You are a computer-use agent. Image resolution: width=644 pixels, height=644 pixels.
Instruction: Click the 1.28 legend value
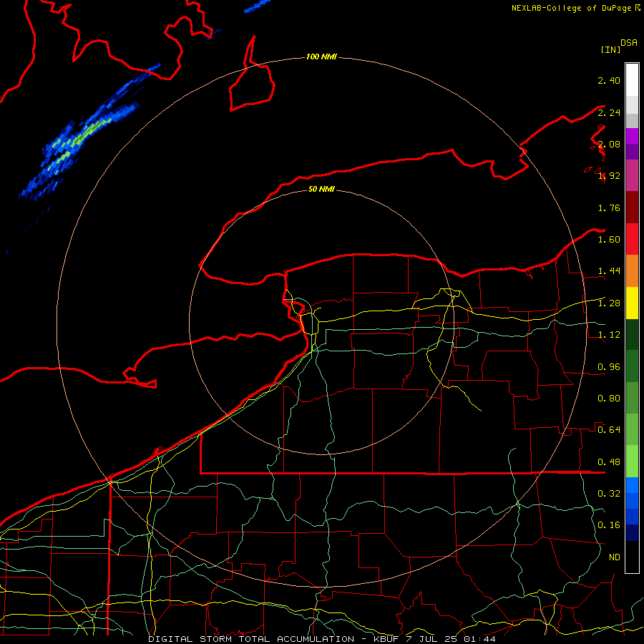tap(609, 303)
